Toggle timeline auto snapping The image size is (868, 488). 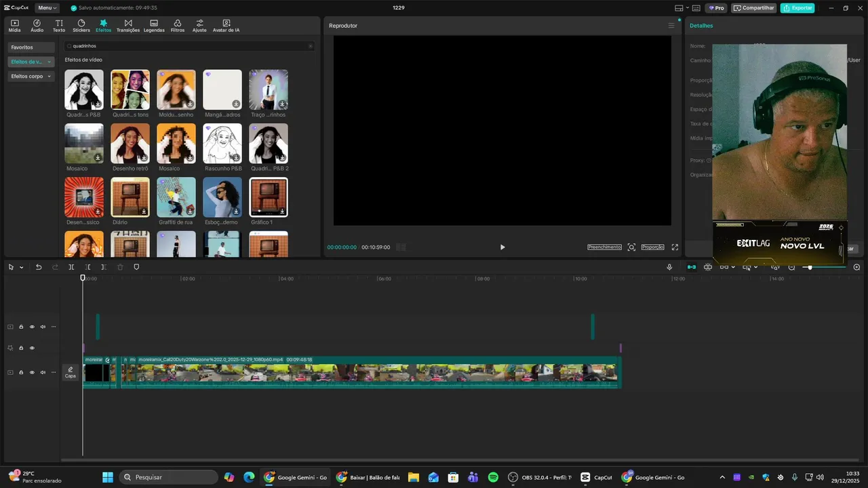point(708,267)
